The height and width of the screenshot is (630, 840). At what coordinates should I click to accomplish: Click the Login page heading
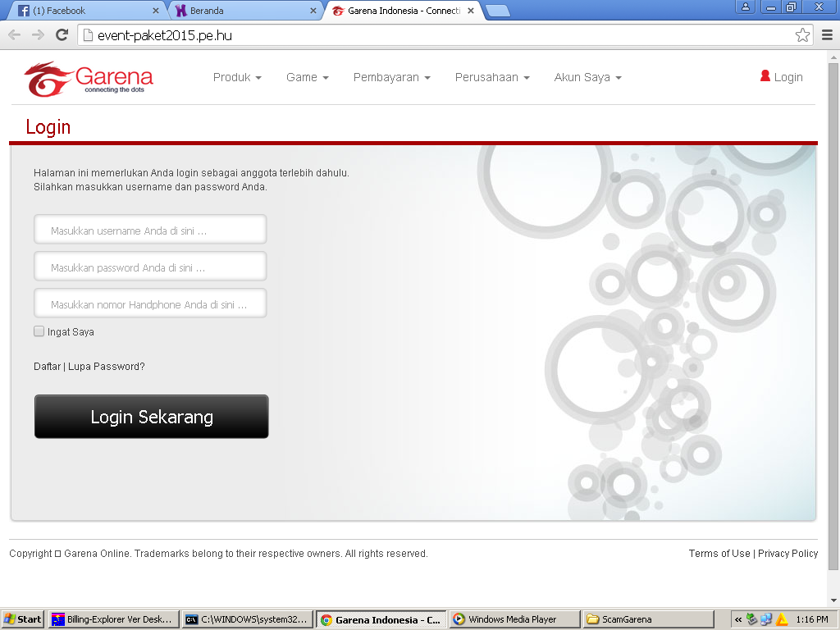coord(48,127)
